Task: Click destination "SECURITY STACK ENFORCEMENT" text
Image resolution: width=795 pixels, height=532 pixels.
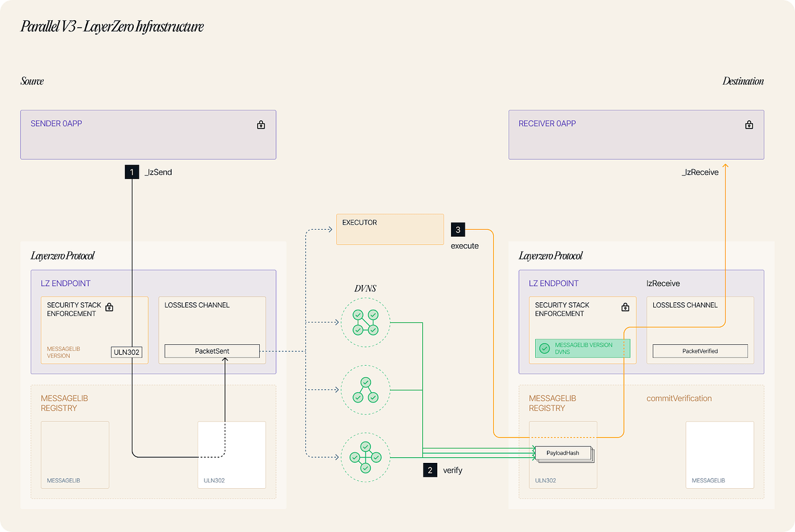Action: tap(562, 309)
